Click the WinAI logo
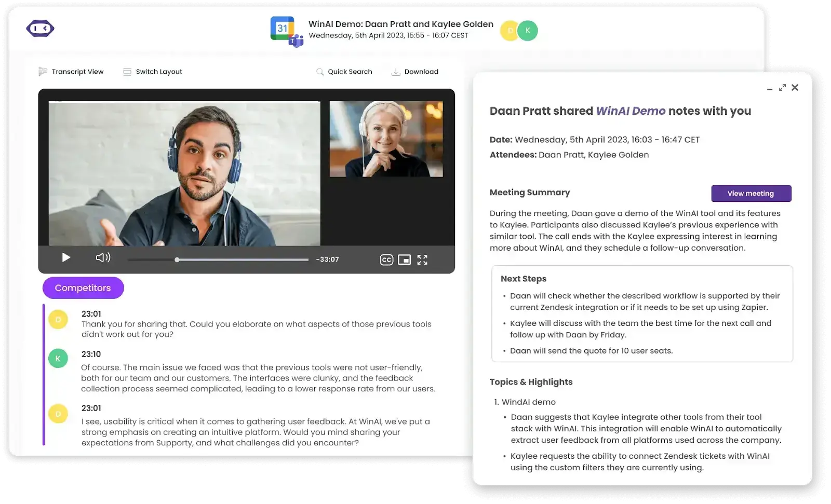 pos(40,29)
